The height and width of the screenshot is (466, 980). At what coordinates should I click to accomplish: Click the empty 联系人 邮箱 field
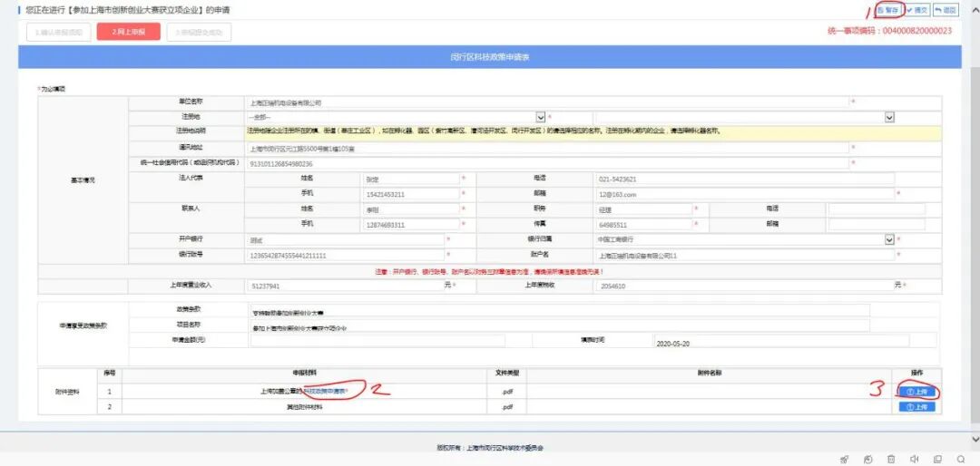(x=877, y=224)
